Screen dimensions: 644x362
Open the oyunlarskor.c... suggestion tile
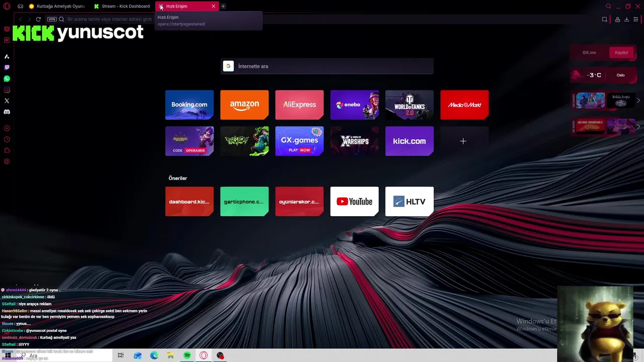[x=299, y=202]
